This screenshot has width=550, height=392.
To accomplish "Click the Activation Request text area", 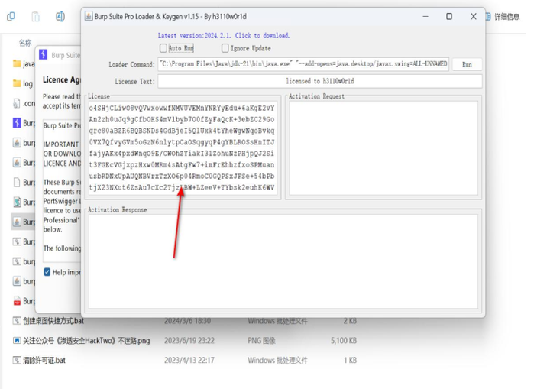I will pyautogui.click(x=383, y=147).
